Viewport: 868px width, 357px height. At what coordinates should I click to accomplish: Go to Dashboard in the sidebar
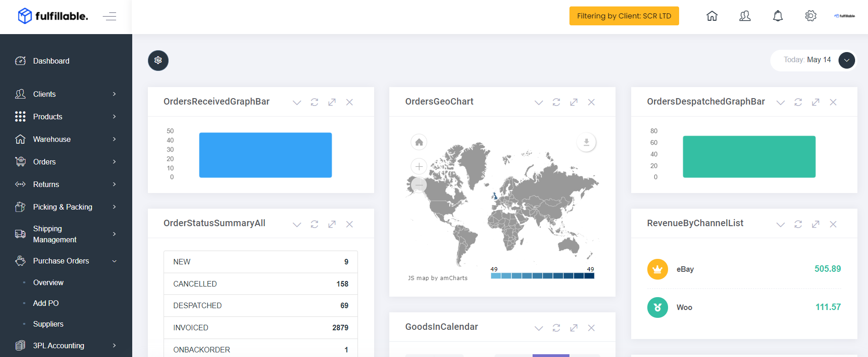(x=51, y=61)
